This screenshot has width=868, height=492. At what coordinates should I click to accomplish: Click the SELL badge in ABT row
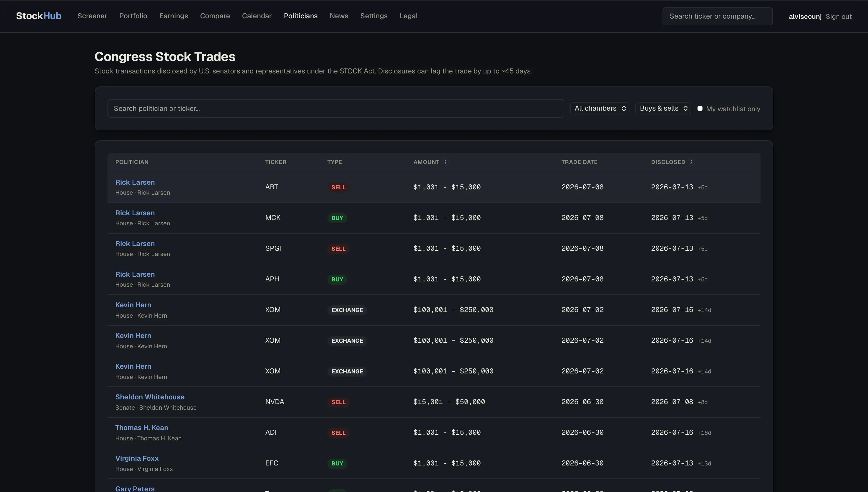[338, 187]
